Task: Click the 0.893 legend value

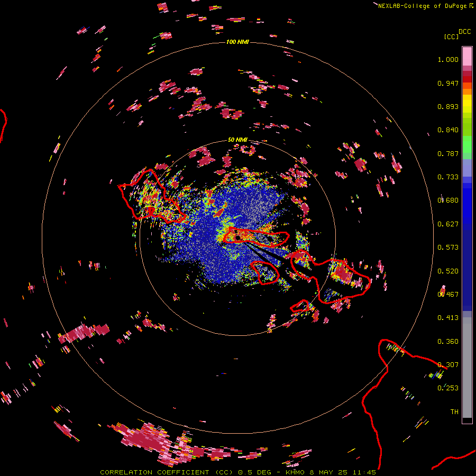Action: [448, 106]
